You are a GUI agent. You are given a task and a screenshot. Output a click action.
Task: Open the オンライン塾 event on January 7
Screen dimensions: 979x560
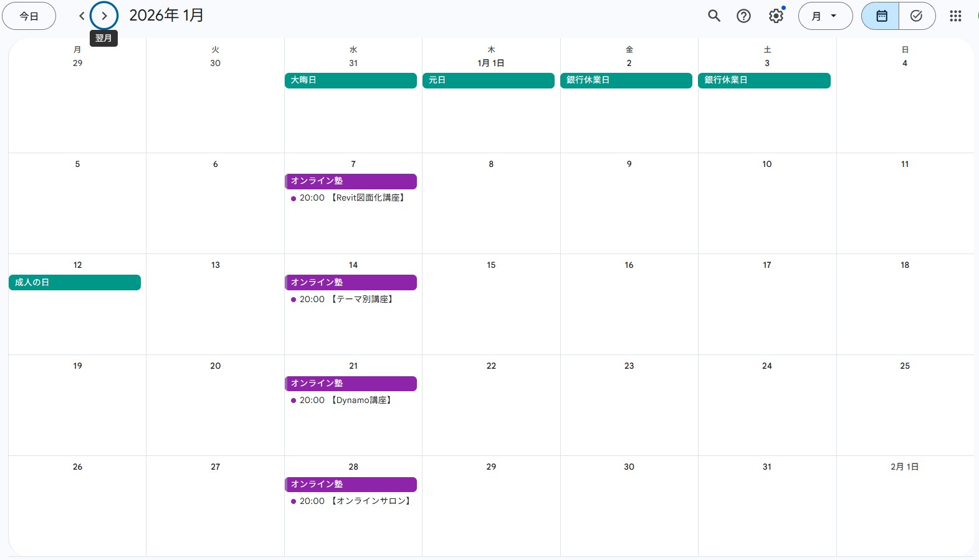coord(350,181)
